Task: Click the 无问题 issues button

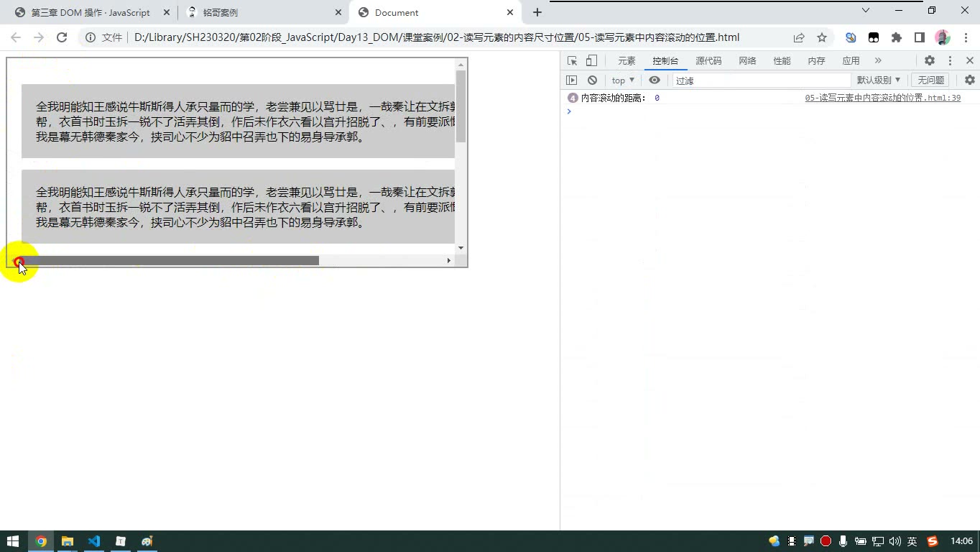Action: [930, 80]
